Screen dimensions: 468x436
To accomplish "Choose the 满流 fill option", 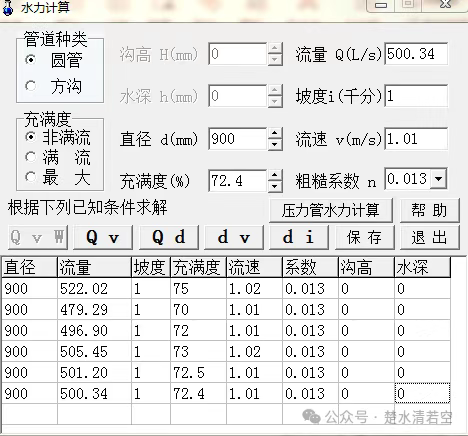I will coord(30,157).
